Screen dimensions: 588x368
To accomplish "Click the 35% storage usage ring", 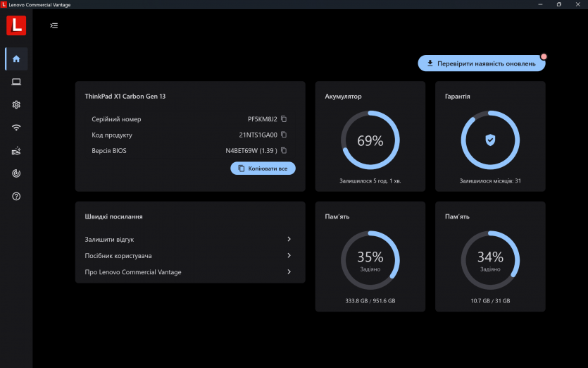I will point(370,260).
